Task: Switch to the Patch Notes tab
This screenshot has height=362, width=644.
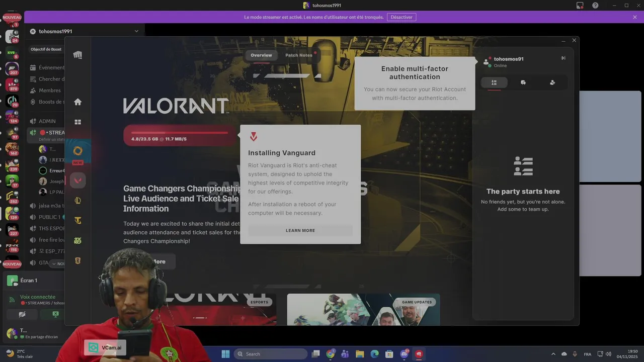Action: tap(299, 55)
